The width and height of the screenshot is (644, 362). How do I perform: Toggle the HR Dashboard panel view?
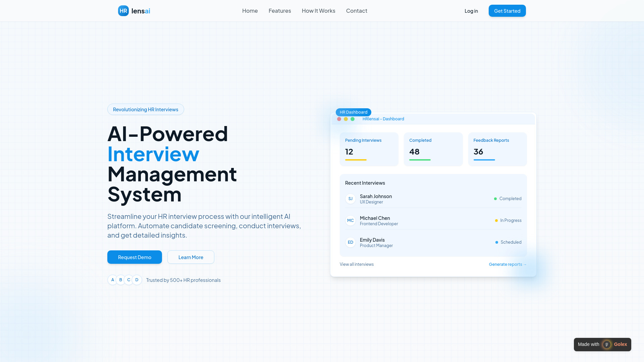[x=354, y=112]
